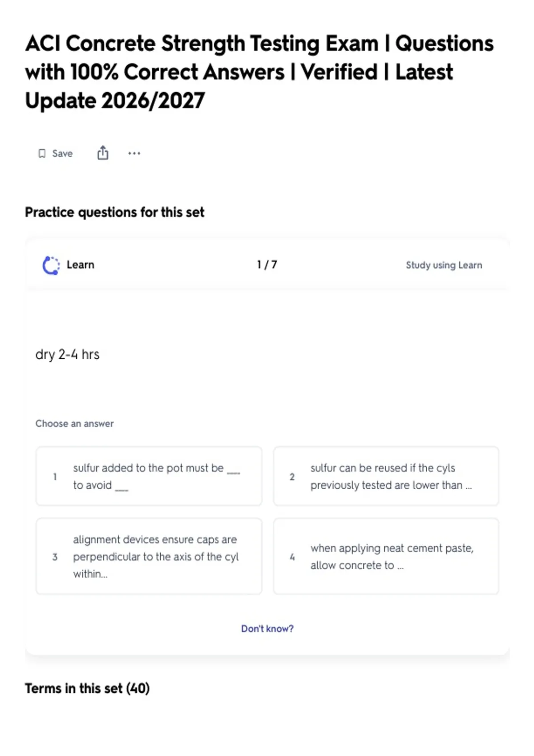The image size is (534, 756).
Task: Click the Learn mode label
Action: 81,265
